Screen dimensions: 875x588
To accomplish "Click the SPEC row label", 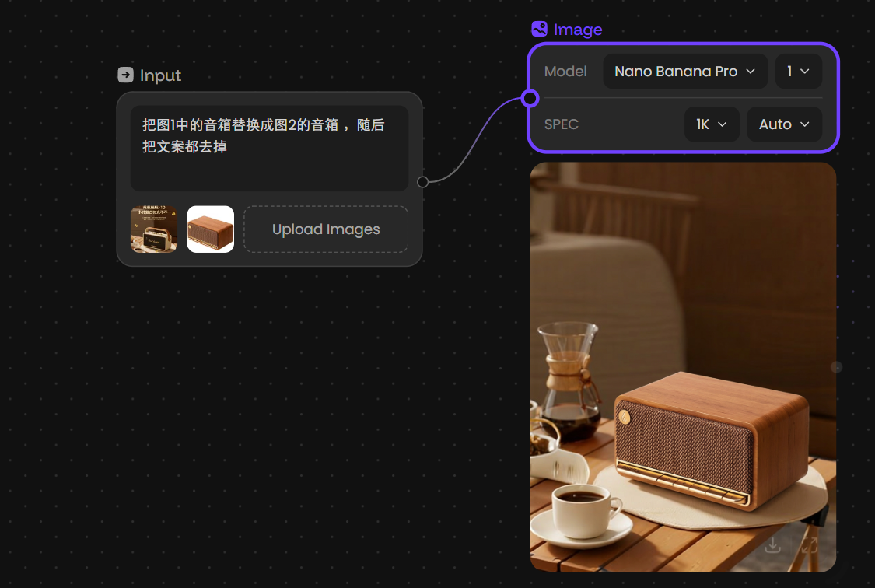I will [562, 124].
